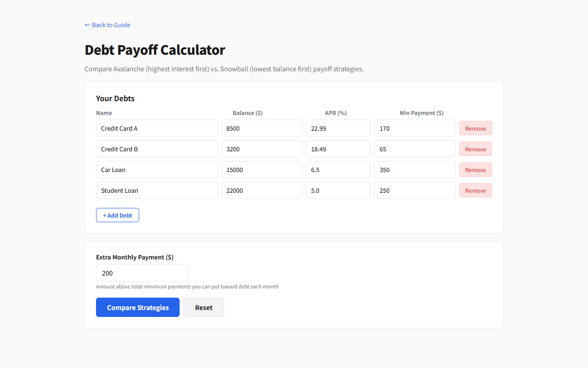Edit the Credit Card A name field
The height and width of the screenshot is (368, 588).
point(157,128)
